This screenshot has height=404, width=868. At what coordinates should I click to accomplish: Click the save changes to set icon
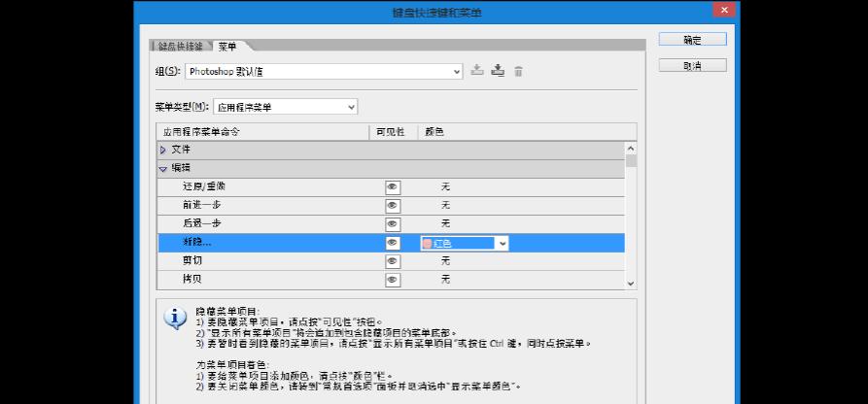pos(477,71)
